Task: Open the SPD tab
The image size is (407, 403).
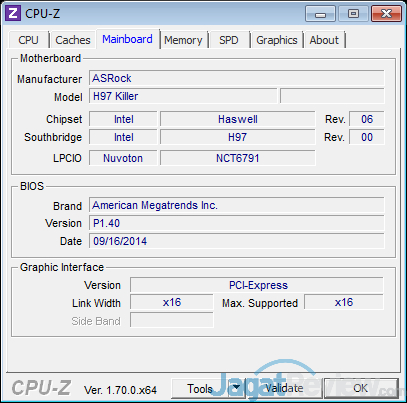Action: [229, 40]
